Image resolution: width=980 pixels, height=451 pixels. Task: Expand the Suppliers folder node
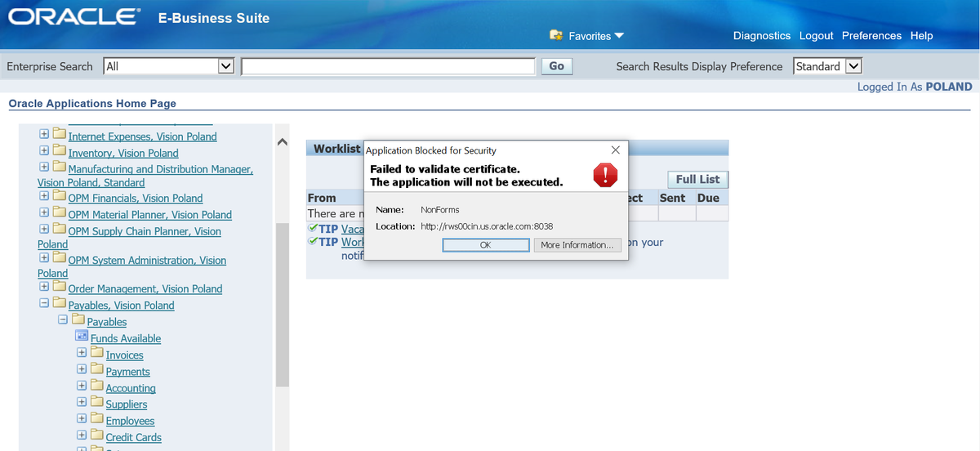click(x=82, y=404)
